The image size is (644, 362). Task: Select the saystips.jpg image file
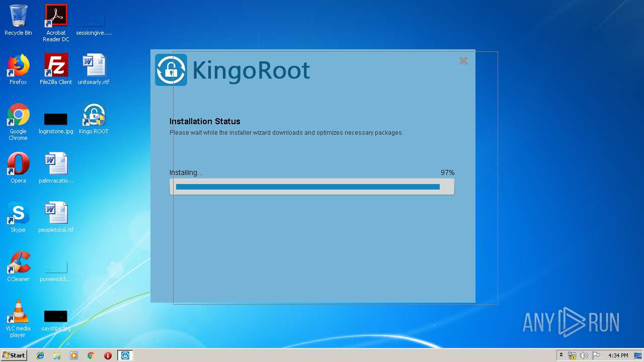click(x=56, y=320)
